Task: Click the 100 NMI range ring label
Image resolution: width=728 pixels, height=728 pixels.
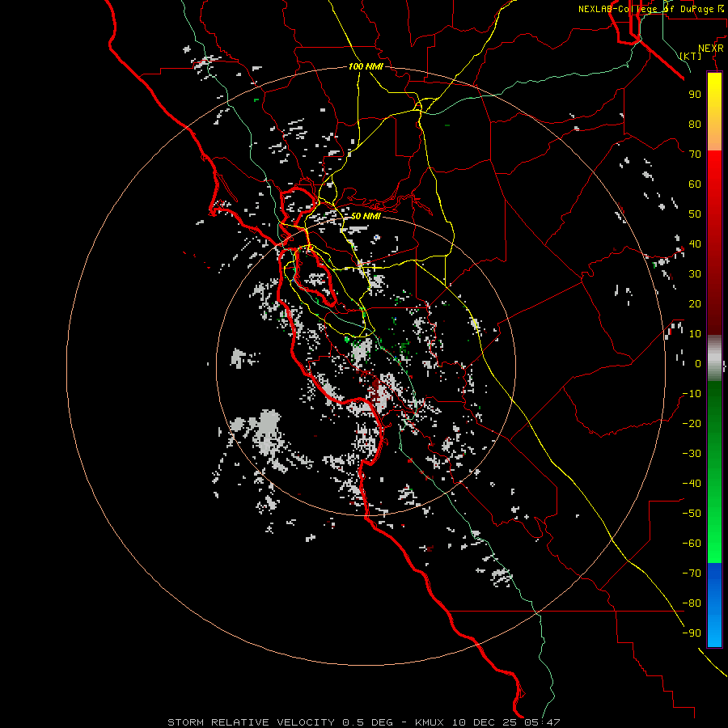Action: pyautogui.click(x=366, y=66)
